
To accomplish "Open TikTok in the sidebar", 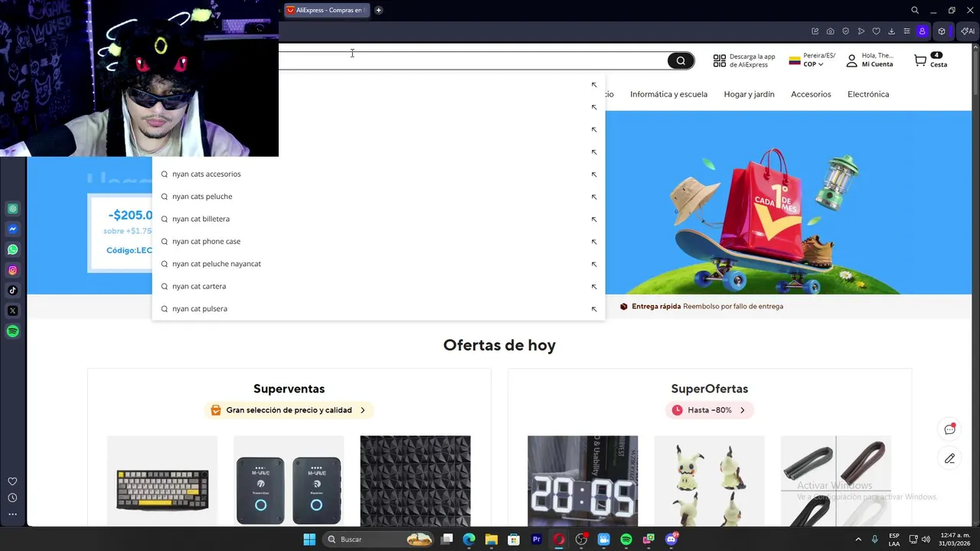I will pos(13,290).
